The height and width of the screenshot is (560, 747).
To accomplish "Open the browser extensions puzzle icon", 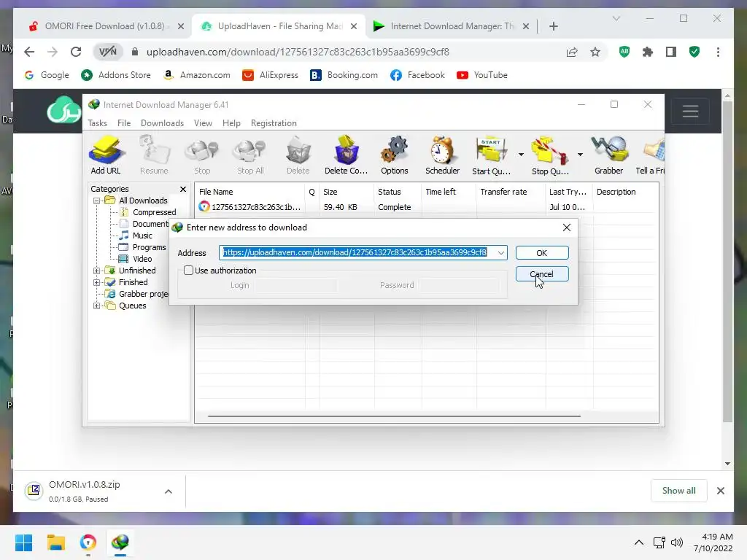I will [648, 52].
